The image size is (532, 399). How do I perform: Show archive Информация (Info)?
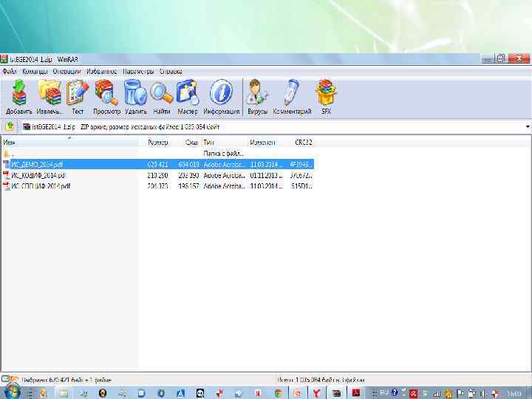point(221,98)
